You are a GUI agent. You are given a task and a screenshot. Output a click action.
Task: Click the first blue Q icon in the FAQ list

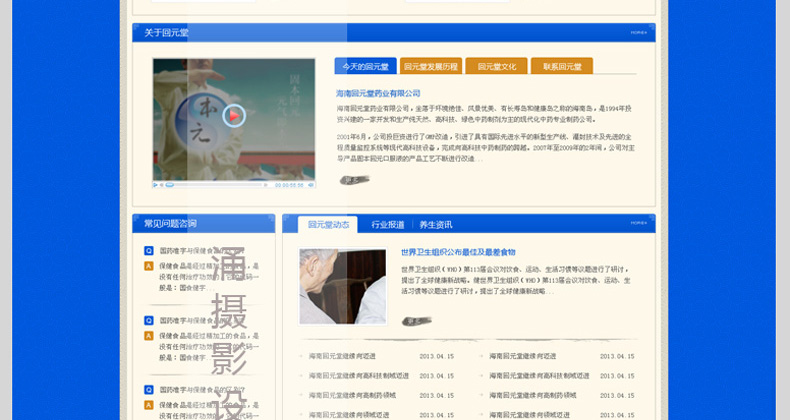click(149, 252)
